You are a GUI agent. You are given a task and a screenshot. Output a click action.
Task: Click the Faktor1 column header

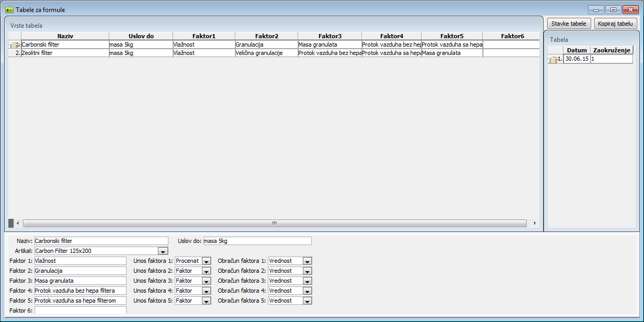204,36
